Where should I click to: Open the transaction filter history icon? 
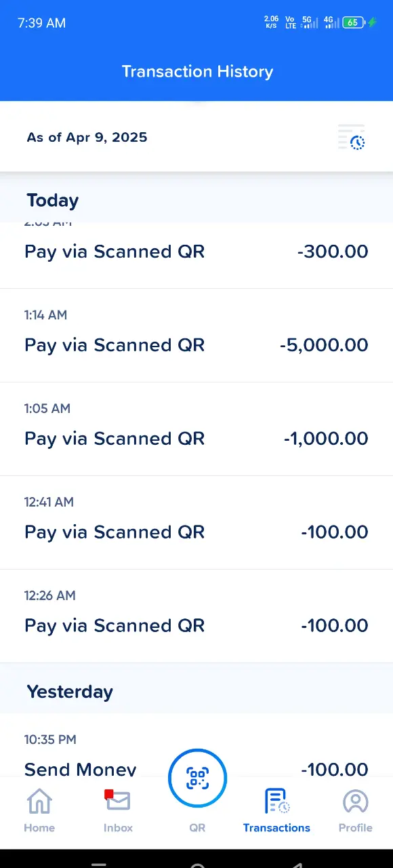point(352,137)
